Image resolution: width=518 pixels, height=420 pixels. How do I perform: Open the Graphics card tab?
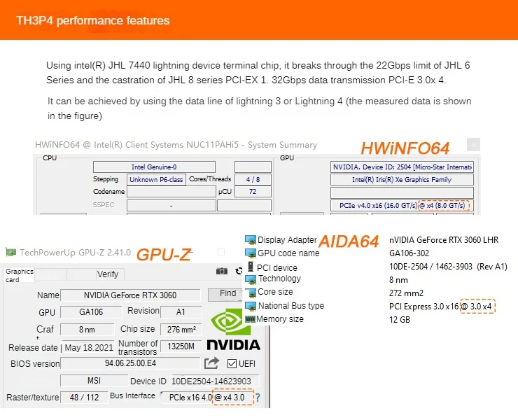point(19,275)
